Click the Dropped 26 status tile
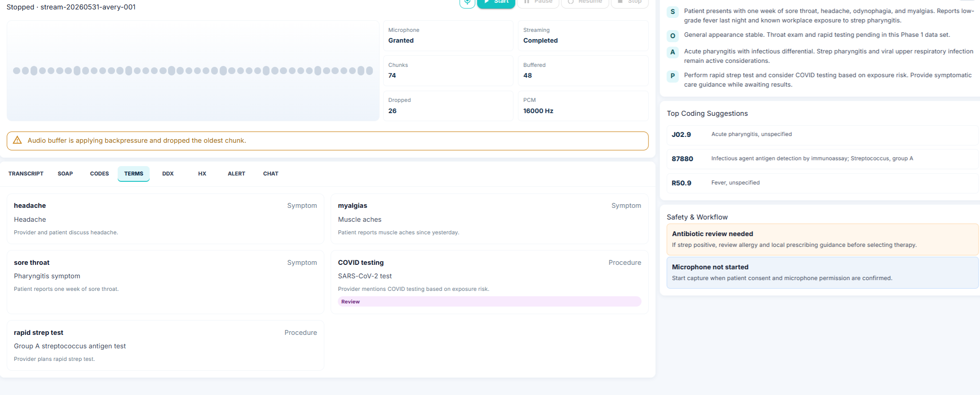The image size is (980, 395). point(448,106)
